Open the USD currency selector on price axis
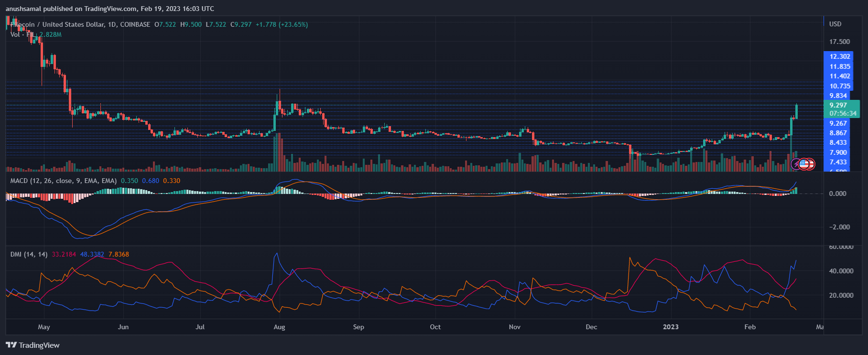Viewport: 868px width, 355px height. click(835, 24)
